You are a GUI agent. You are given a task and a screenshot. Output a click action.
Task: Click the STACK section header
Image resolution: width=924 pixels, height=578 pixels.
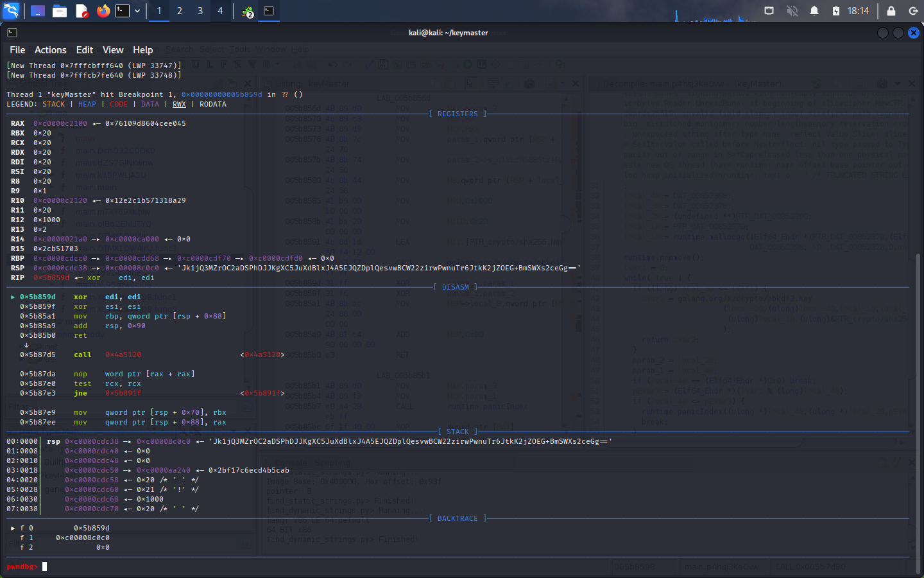[x=458, y=432]
